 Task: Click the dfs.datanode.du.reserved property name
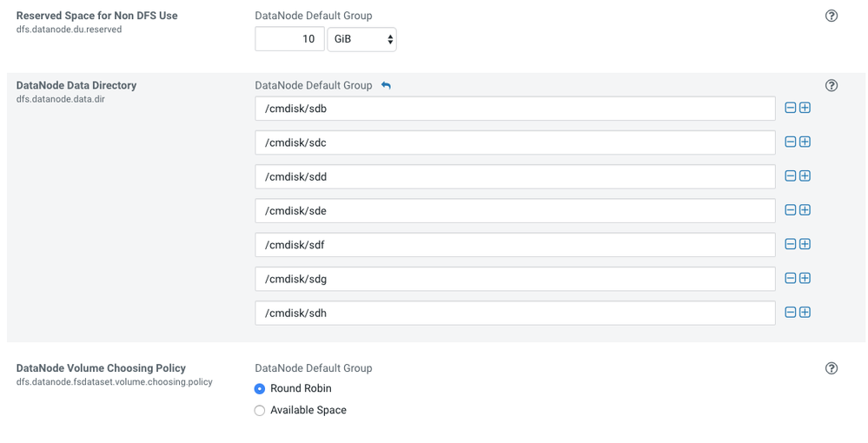coord(70,30)
